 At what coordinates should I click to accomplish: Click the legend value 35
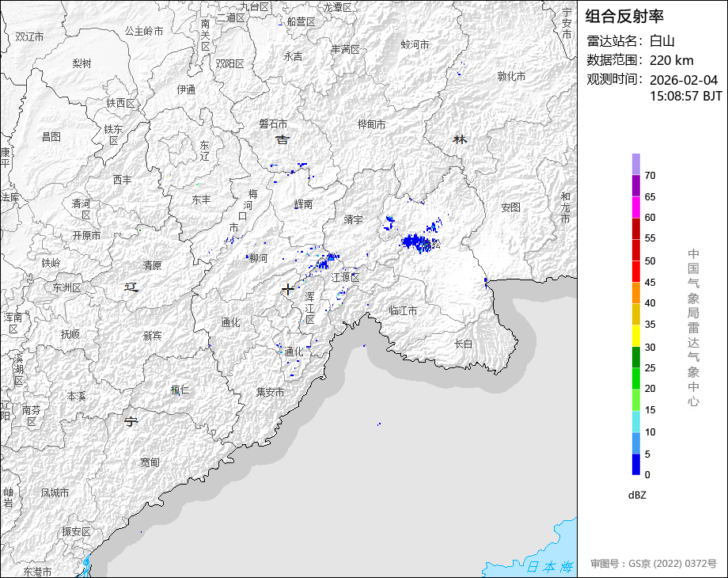650,325
